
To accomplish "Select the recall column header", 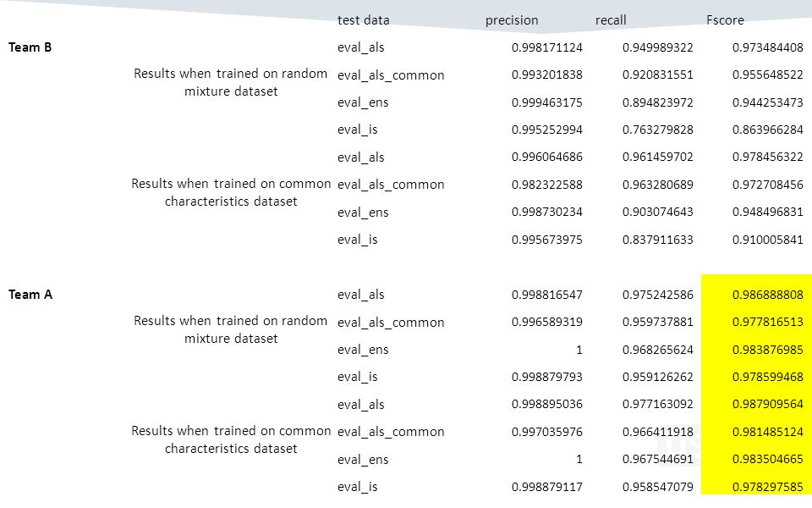I will click(611, 20).
